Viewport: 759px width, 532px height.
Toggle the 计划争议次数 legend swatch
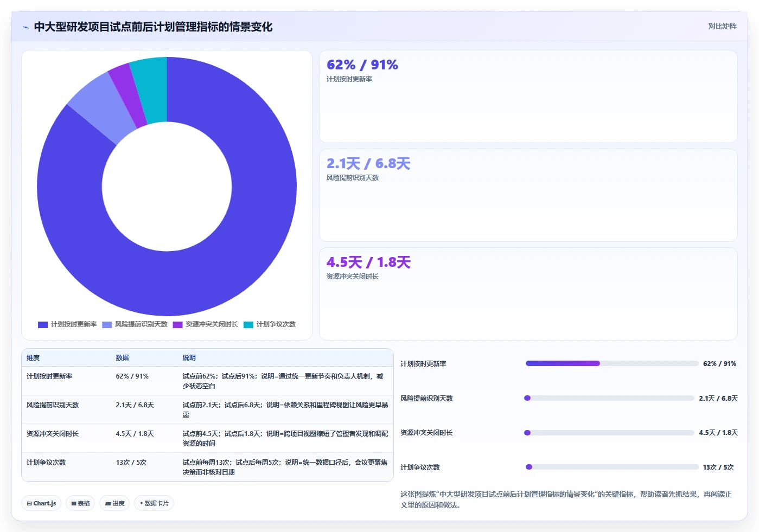[x=248, y=324]
